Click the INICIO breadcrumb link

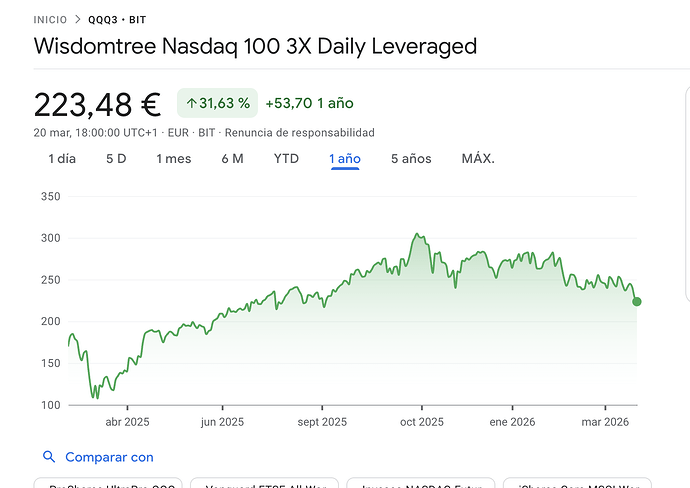coord(50,20)
